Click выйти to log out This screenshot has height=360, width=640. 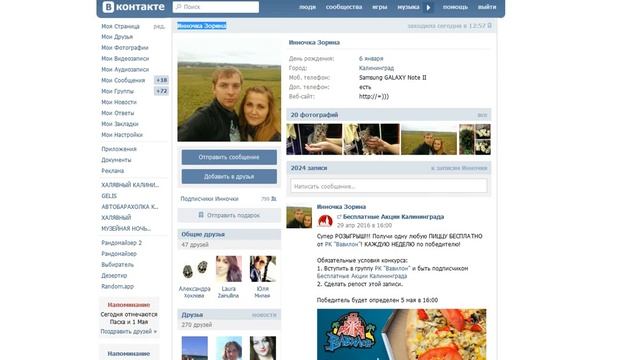tap(487, 7)
